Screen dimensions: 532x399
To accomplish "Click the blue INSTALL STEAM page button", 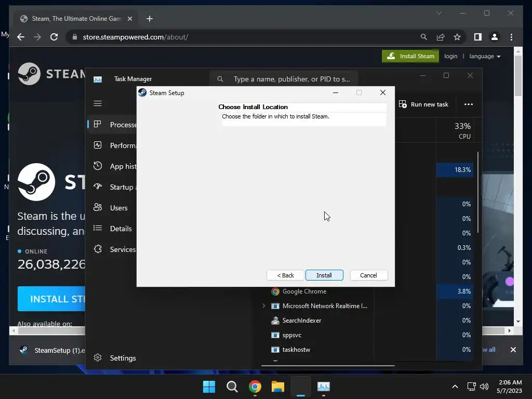I will click(51, 299).
